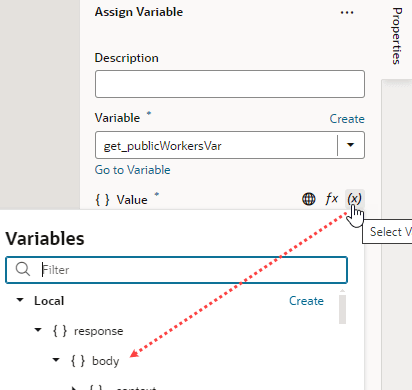Click Go to Variable link
This screenshot has width=412, height=390.
133,170
